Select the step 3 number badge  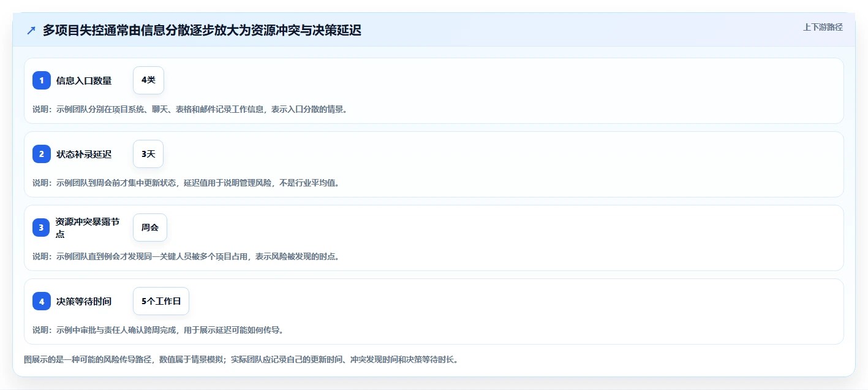click(x=42, y=227)
